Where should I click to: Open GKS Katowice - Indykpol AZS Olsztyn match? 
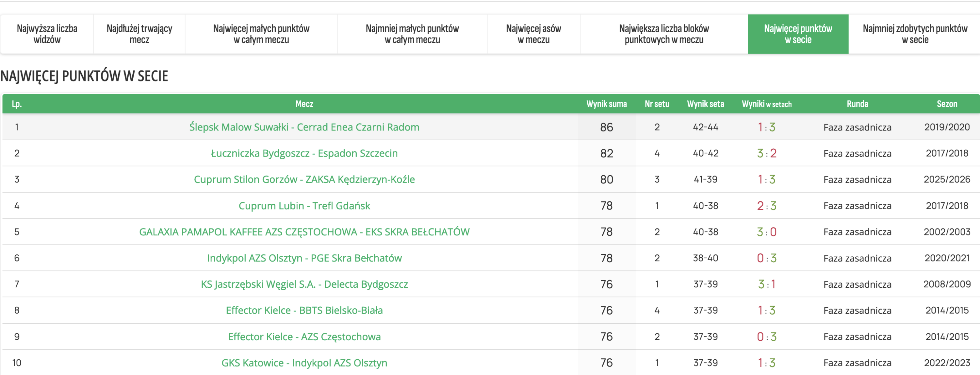[x=304, y=363]
